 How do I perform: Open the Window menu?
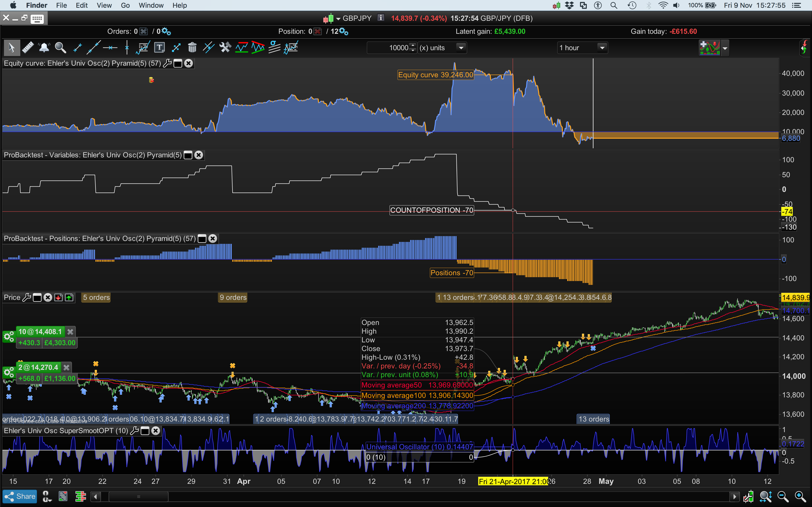click(151, 5)
